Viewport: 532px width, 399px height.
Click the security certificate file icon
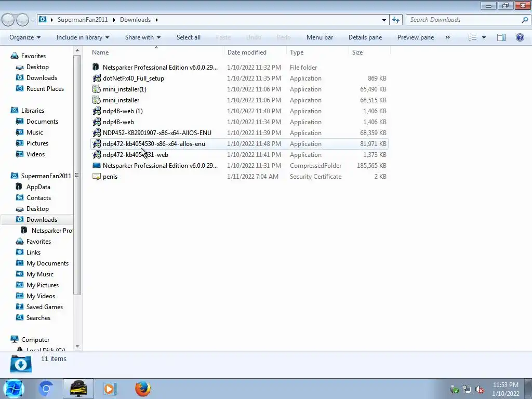point(96,177)
